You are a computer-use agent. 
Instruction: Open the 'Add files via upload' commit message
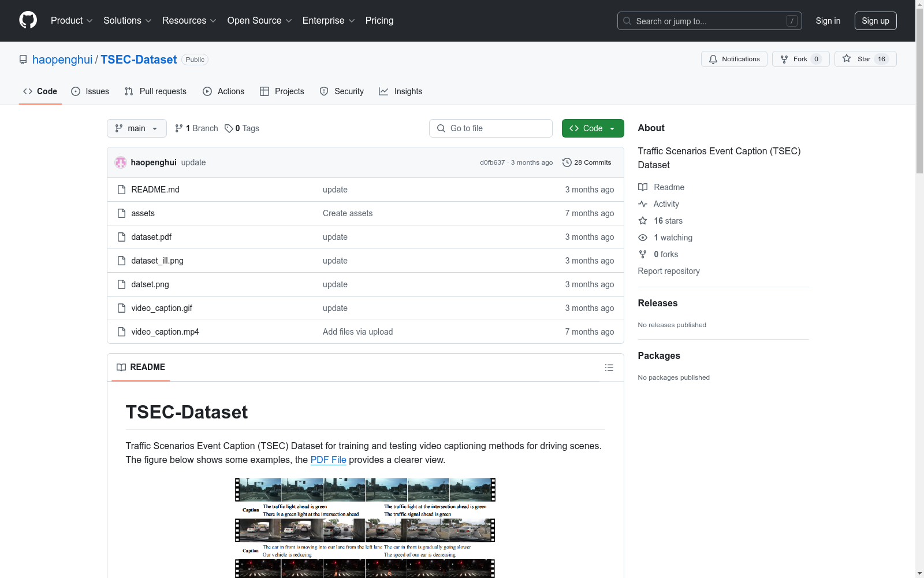pyautogui.click(x=357, y=332)
